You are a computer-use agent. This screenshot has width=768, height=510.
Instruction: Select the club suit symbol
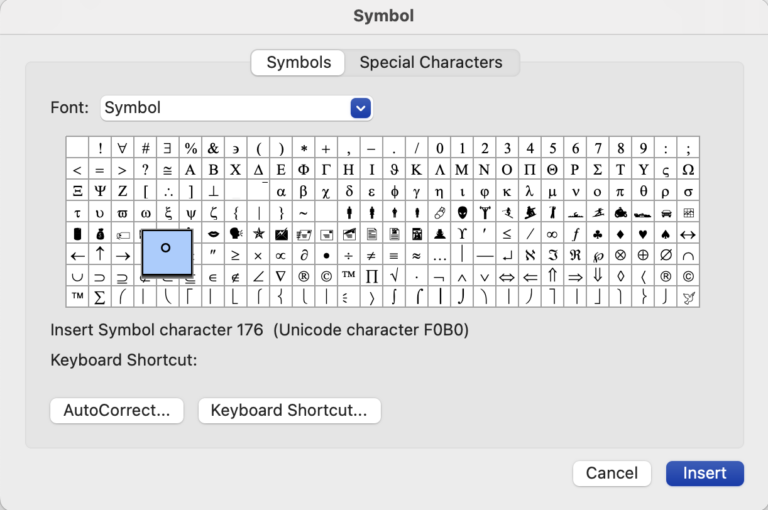(598, 234)
